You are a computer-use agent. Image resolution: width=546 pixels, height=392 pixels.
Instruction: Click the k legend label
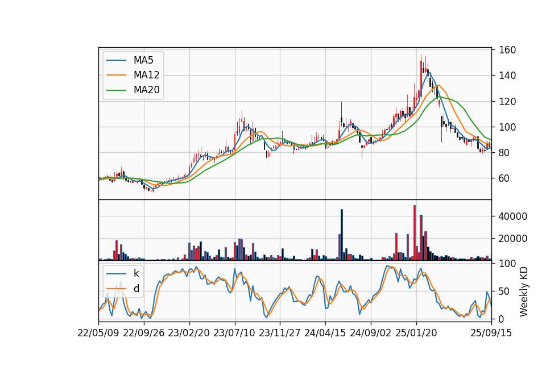pos(136,273)
